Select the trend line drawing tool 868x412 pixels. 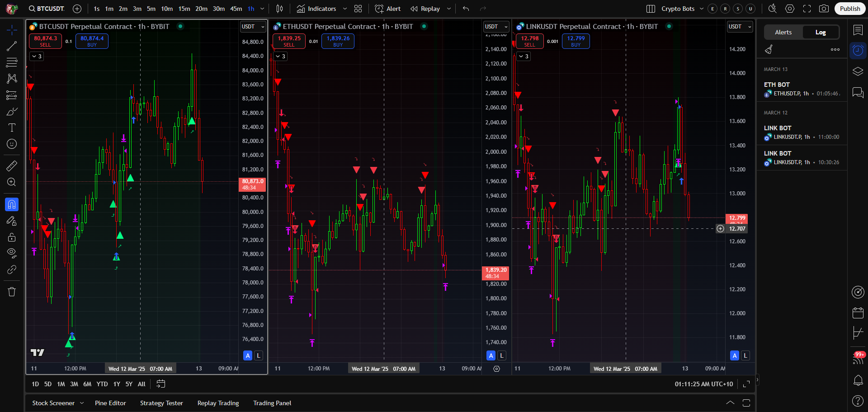tap(12, 46)
